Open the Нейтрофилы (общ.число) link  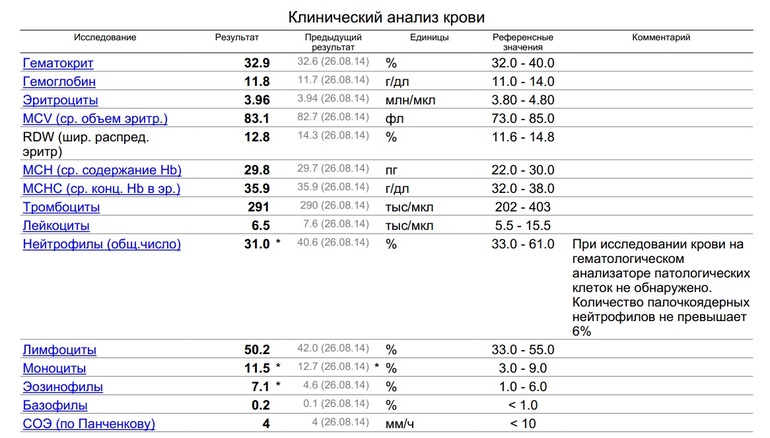(102, 243)
